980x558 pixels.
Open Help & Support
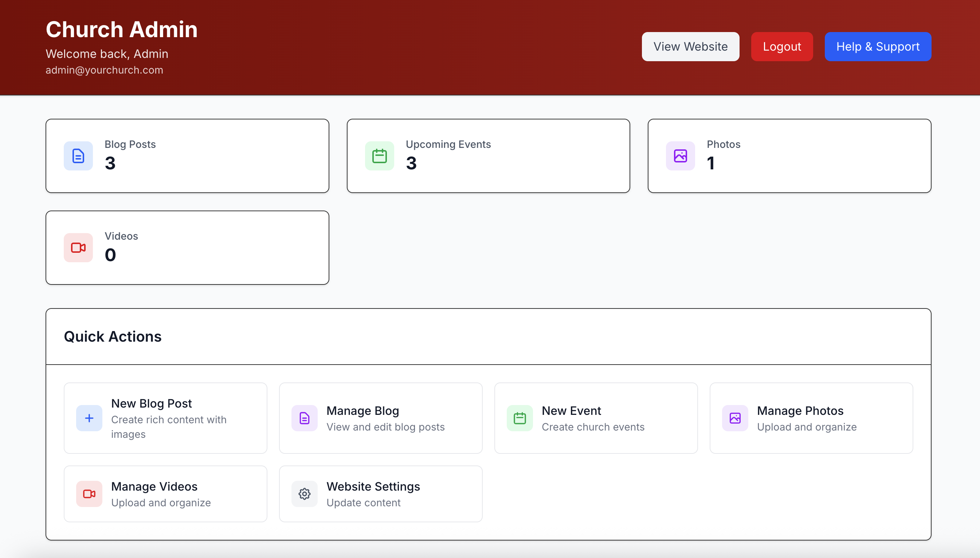point(878,47)
